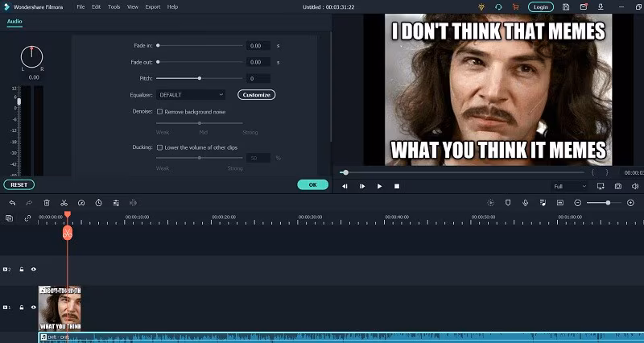Toggle visibility of track 1
This screenshot has width=644, height=343.
point(34,308)
